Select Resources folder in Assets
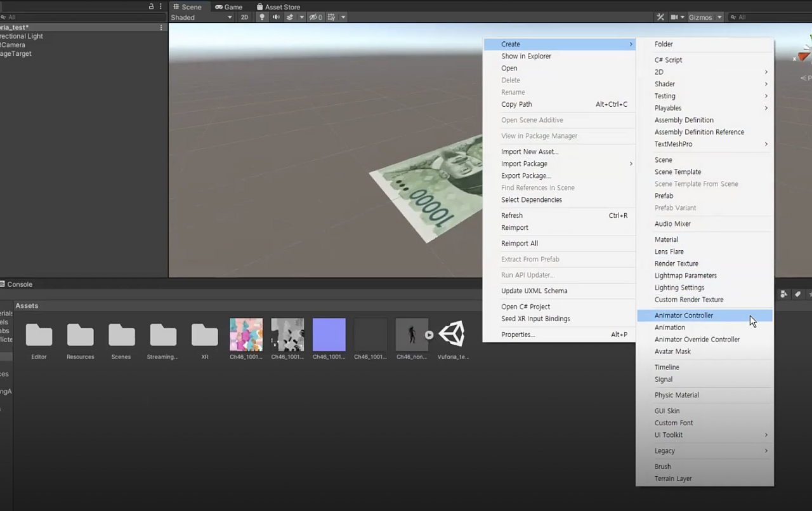 (80, 335)
